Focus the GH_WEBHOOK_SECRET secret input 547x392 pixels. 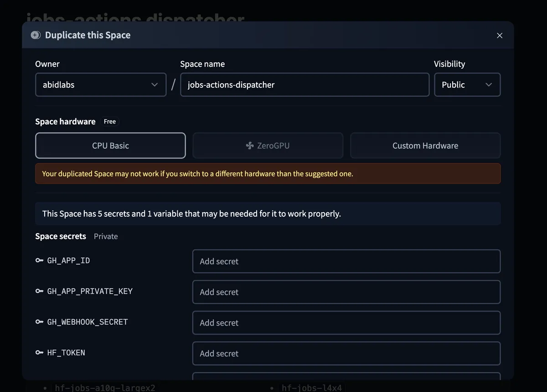tap(346, 323)
